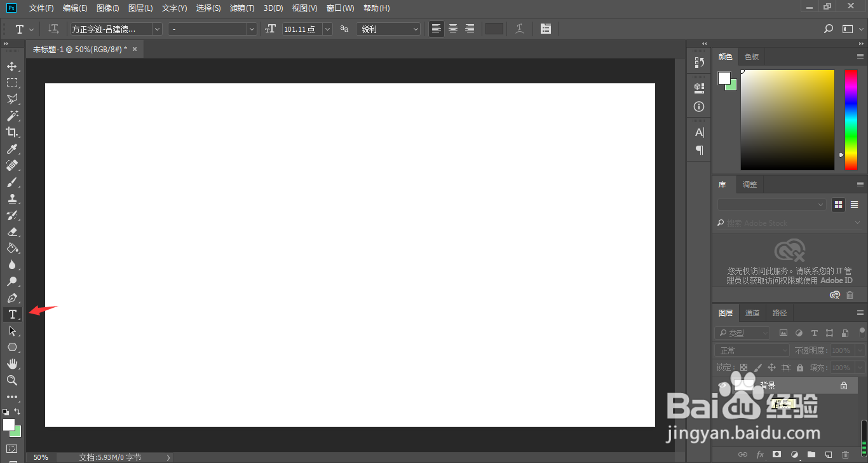Open the Create Warped Text button

pos(520,29)
